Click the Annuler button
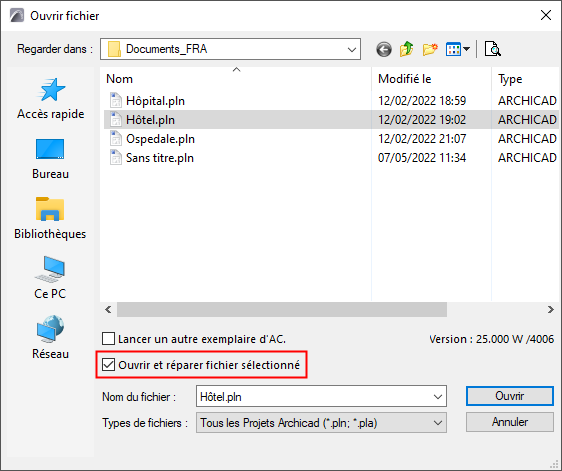This screenshot has height=471, width=562. 510,422
